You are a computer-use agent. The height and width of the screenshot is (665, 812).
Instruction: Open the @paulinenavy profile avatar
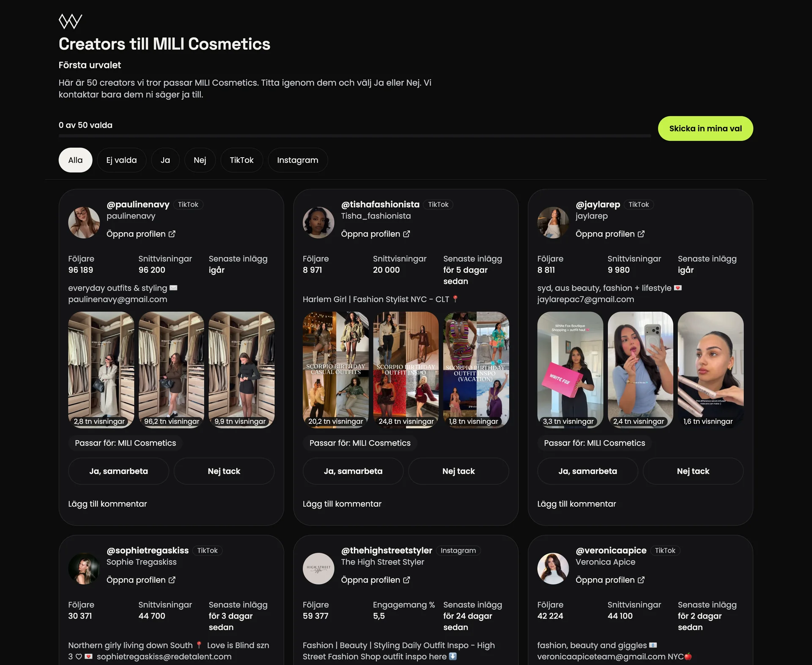pos(84,222)
